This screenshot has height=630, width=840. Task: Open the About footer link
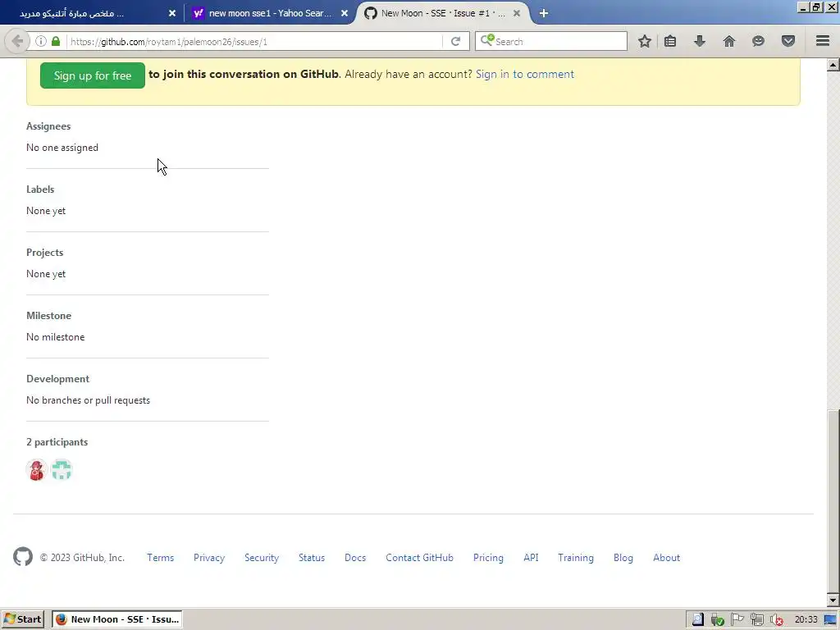pos(666,558)
